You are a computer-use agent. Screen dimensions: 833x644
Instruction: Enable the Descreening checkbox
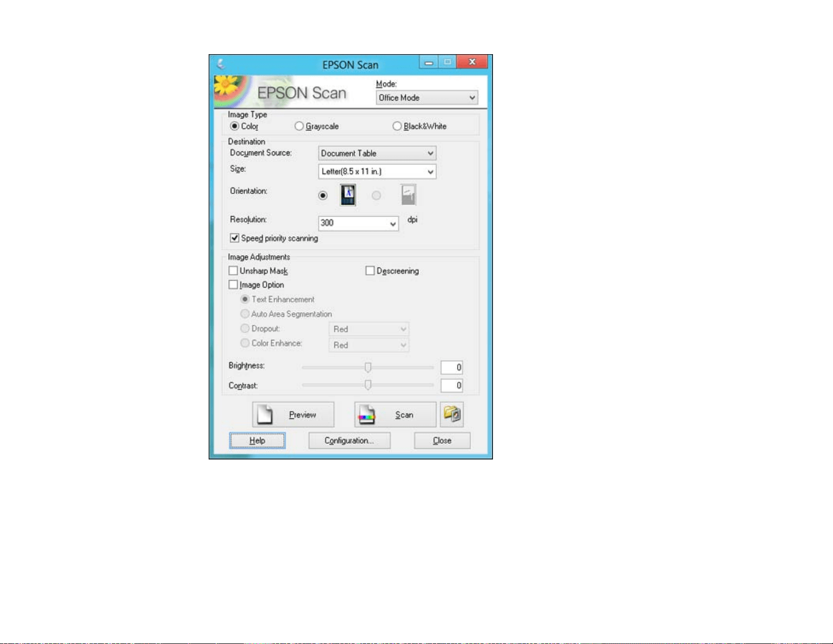pyautogui.click(x=370, y=271)
